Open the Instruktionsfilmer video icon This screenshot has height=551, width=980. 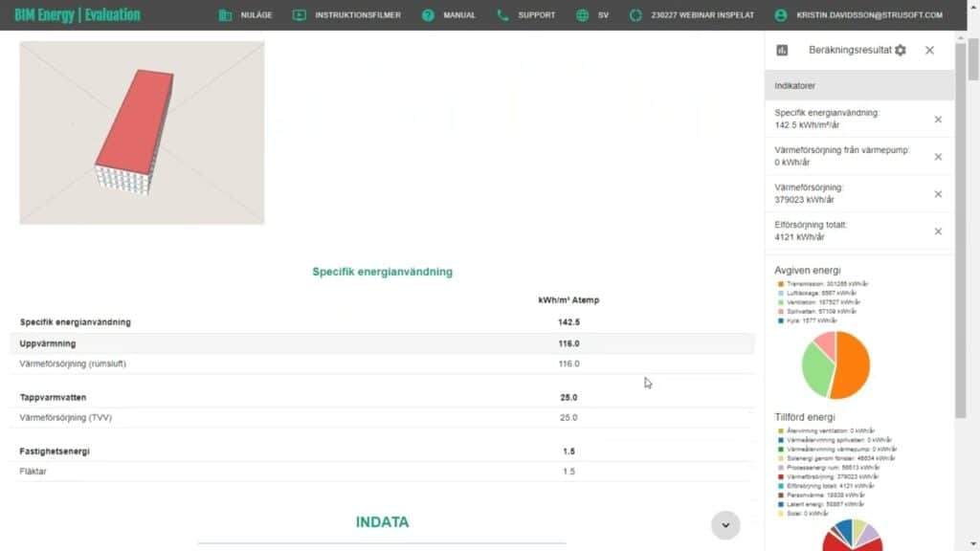[300, 15]
